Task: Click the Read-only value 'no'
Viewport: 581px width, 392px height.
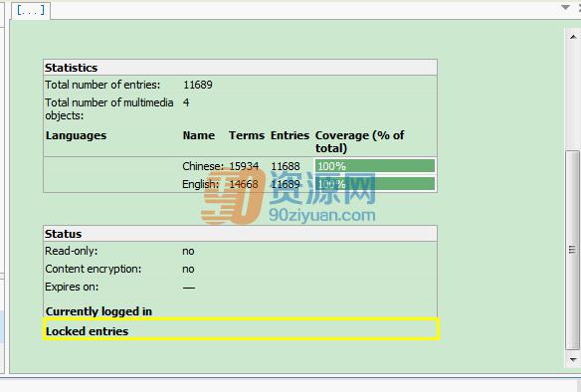Action: click(x=188, y=251)
